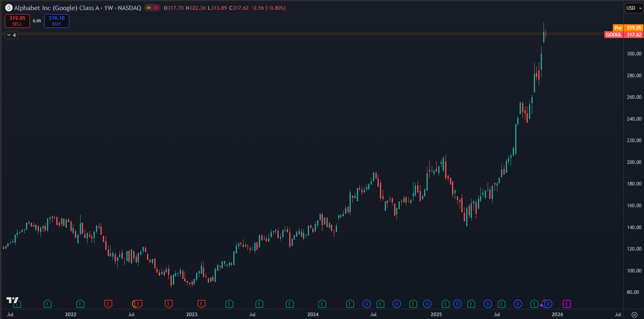
Task: Click the last blue dividend marker before 2026
Action: coord(548,304)
